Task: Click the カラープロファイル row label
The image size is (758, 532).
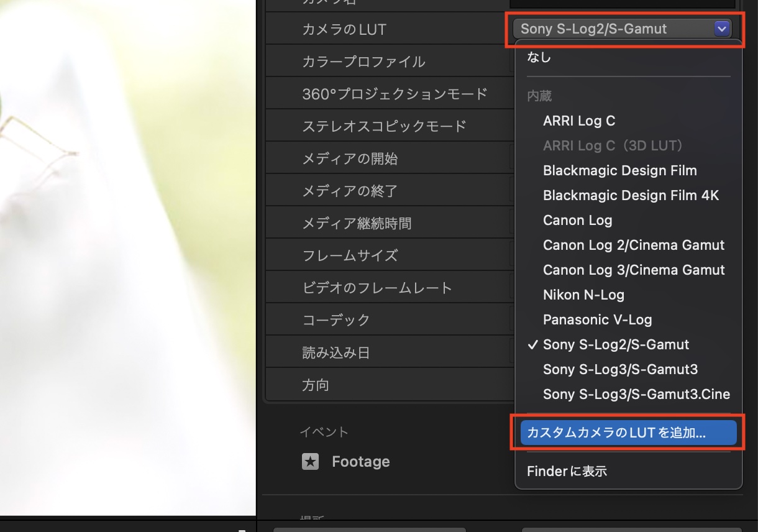Action: coord(363,62)
